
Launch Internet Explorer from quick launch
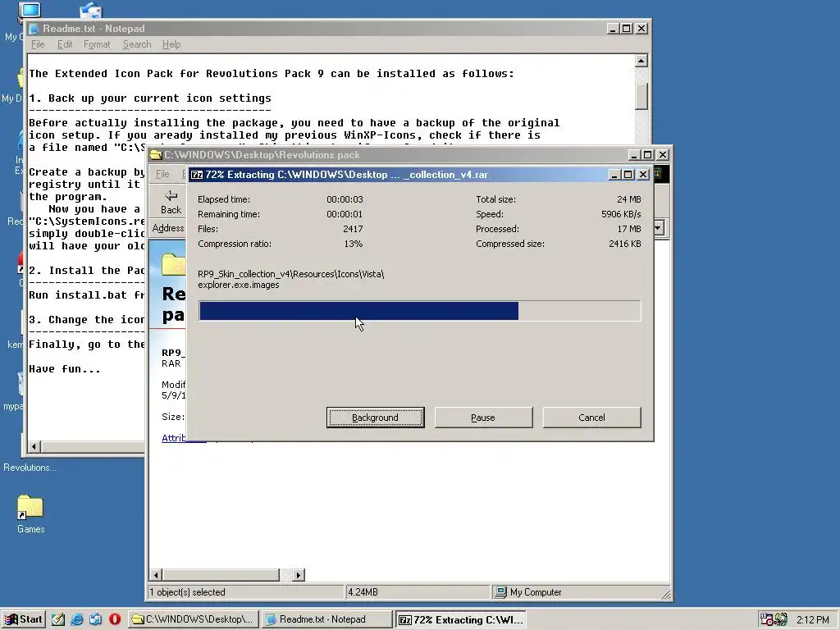tap(77, 619)
